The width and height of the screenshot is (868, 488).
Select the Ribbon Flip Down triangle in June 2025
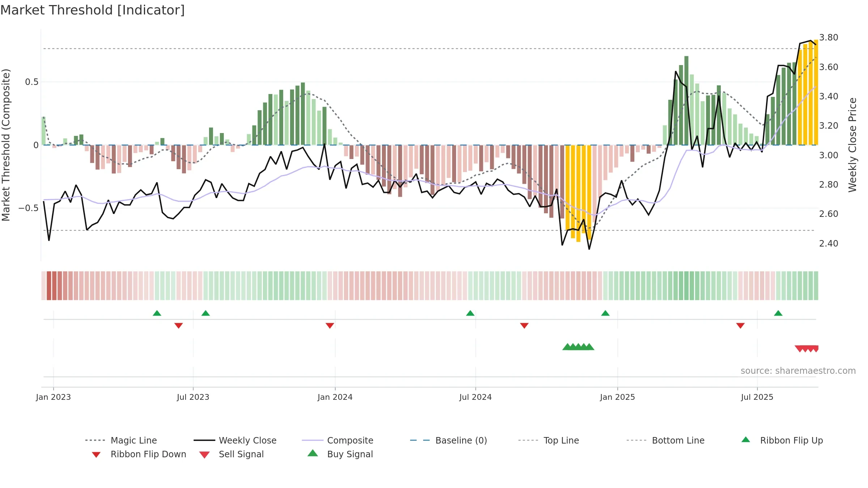pyautogui.click(x=740, y=325)
